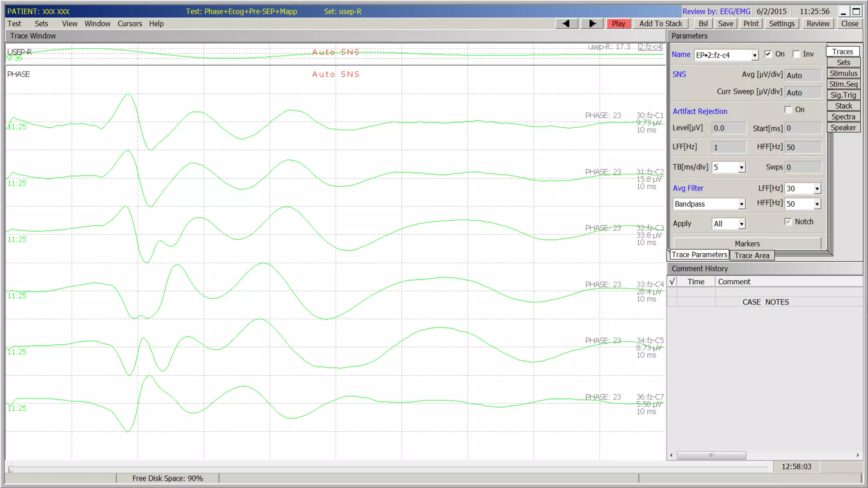Enable Artifact Rejection On checkbox
The image size is (868, 488).
(x=788, y=110)
